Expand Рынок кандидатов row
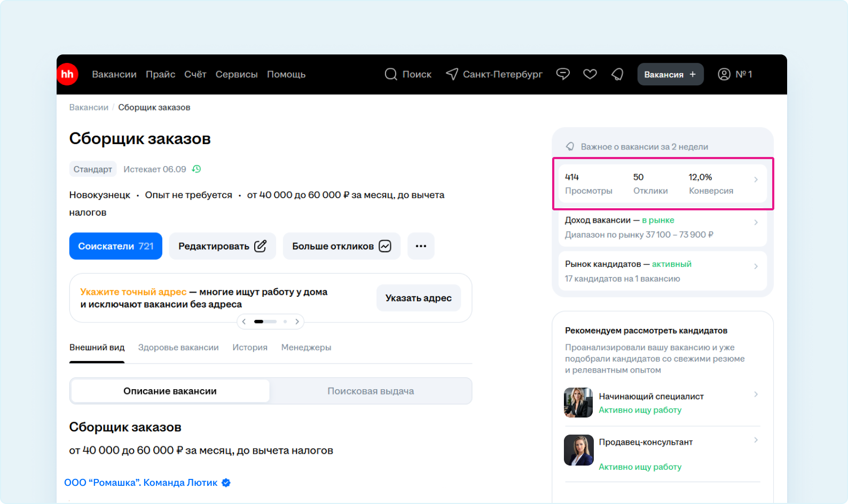The height and width of the screenshot is (504, 848). pos(662,271)
